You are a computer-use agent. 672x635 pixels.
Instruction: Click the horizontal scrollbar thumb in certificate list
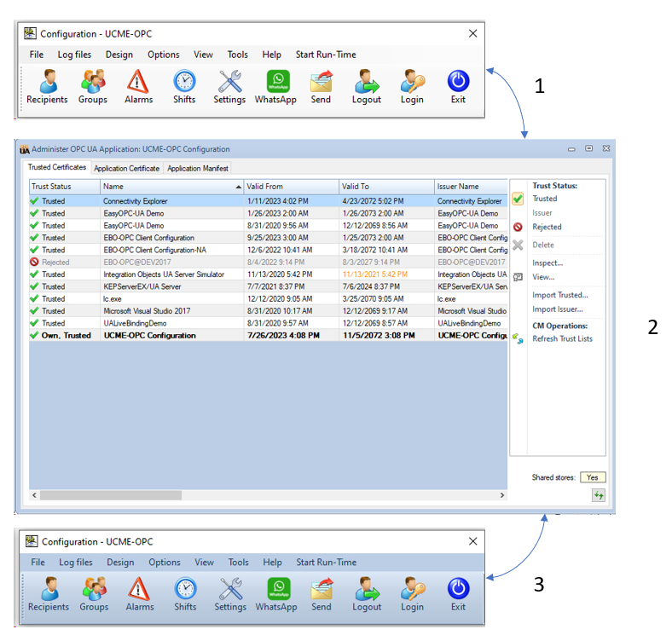tap(111, 495)
